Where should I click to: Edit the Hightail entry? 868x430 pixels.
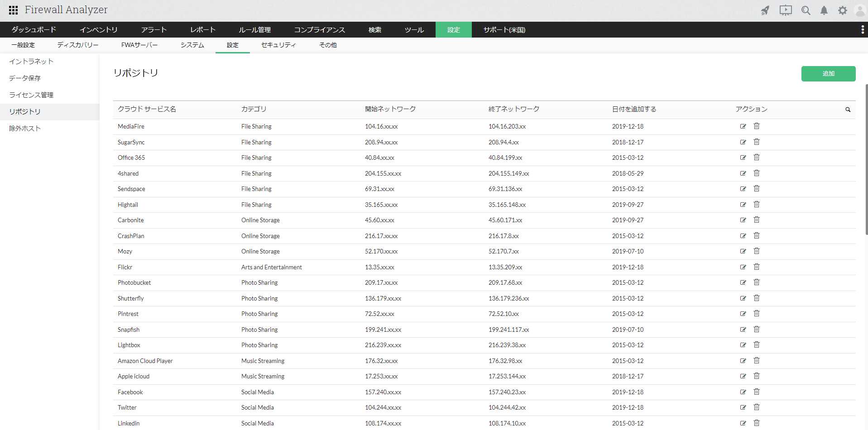[743, 205]
